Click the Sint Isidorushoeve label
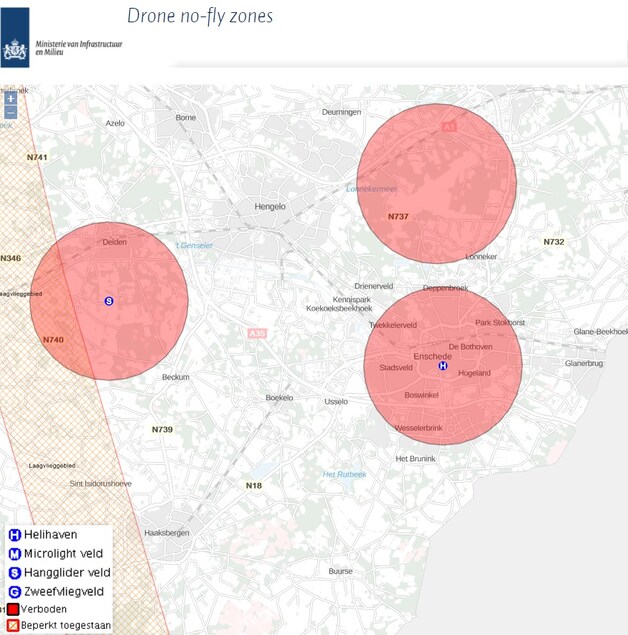The width and height of the screenshot is (628, 635). tap(100, 484)
